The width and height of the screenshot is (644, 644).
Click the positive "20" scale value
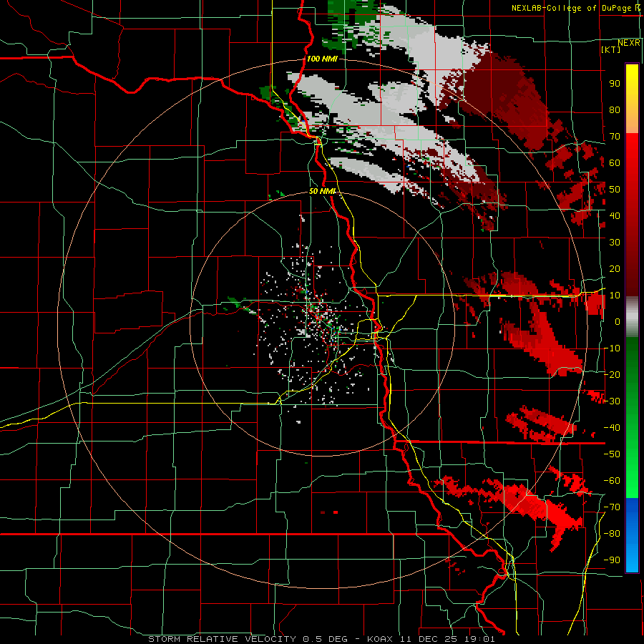pos(615,269)
